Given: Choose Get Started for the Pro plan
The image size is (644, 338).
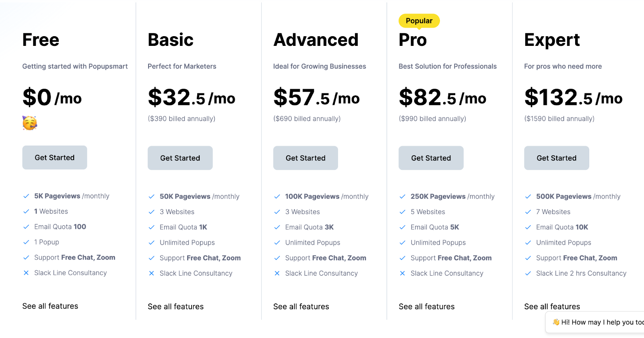Looking at the screenshot, I should point(431,158).
